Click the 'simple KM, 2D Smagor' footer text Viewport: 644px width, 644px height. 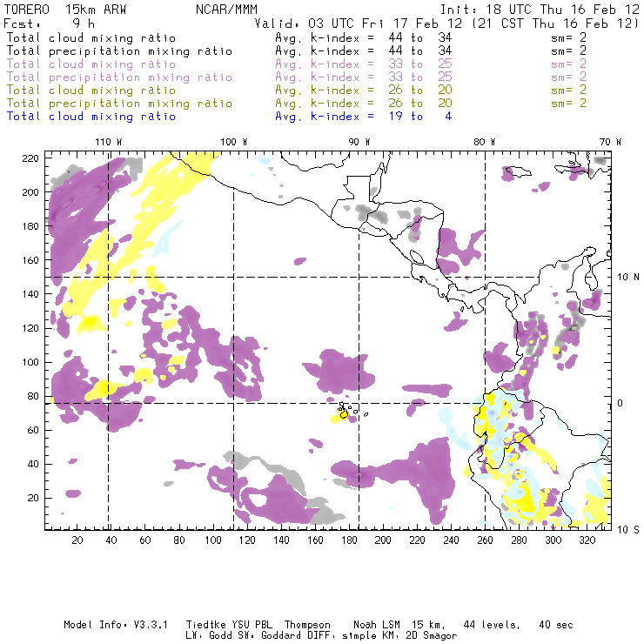pos(399,636)
